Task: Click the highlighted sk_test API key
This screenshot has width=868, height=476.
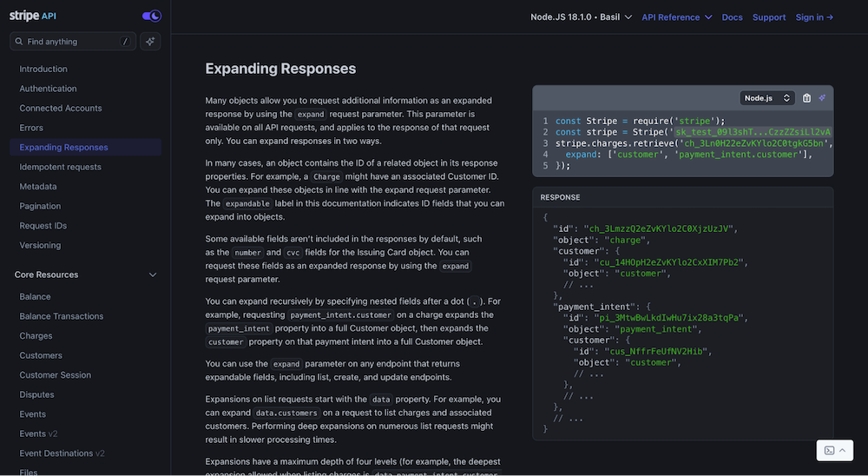Action: [x=753, y=132]
